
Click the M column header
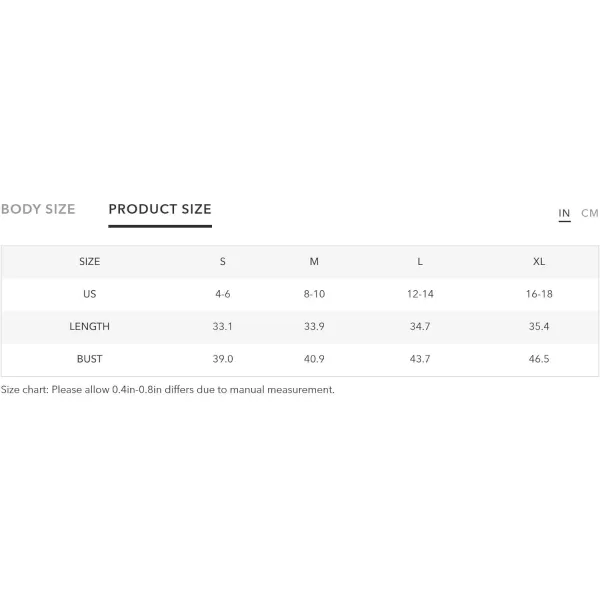(314, 262)
